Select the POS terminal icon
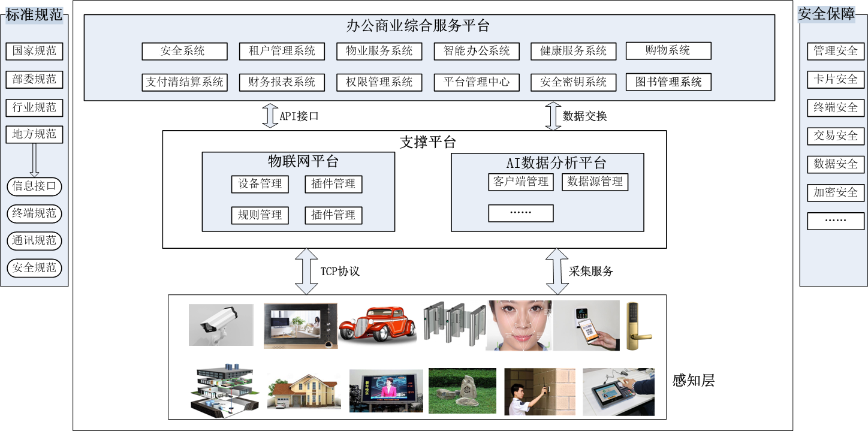 (x=617, y=390)
